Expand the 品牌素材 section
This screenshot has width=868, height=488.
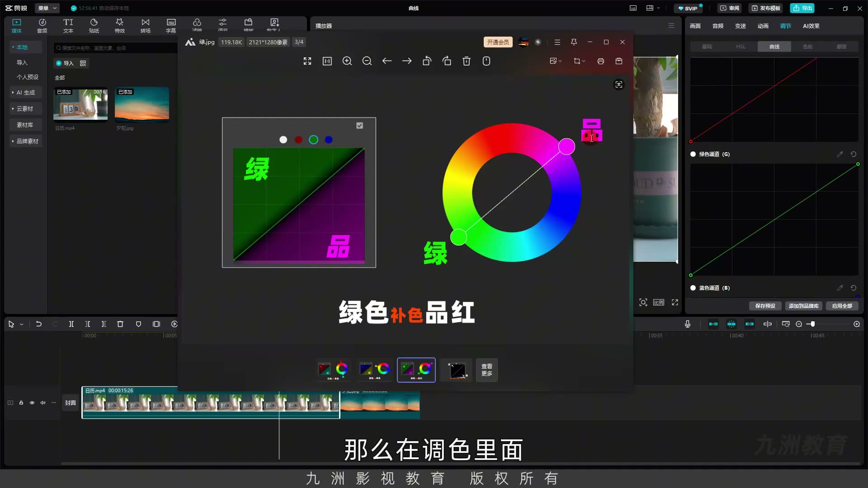26,141
